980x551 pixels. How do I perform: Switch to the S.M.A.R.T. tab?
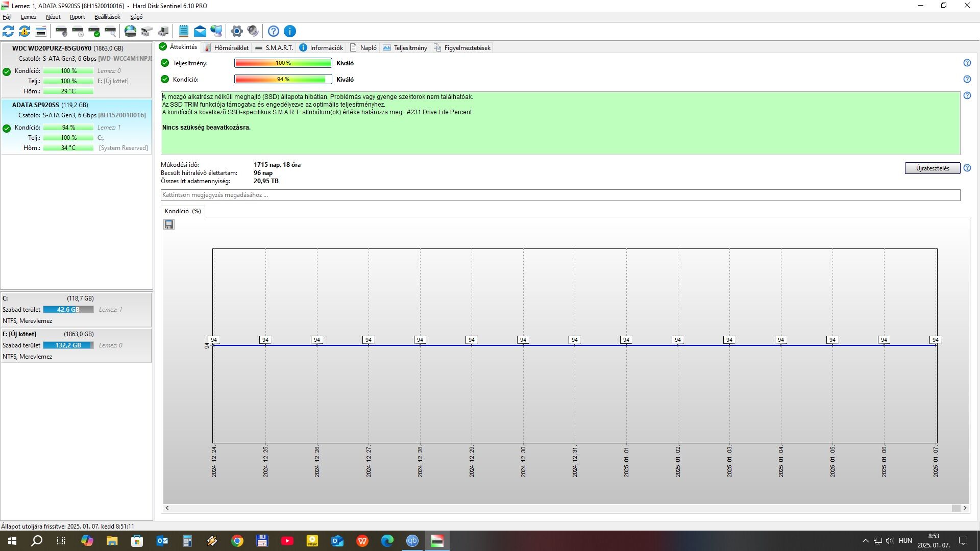click(274, 48)
